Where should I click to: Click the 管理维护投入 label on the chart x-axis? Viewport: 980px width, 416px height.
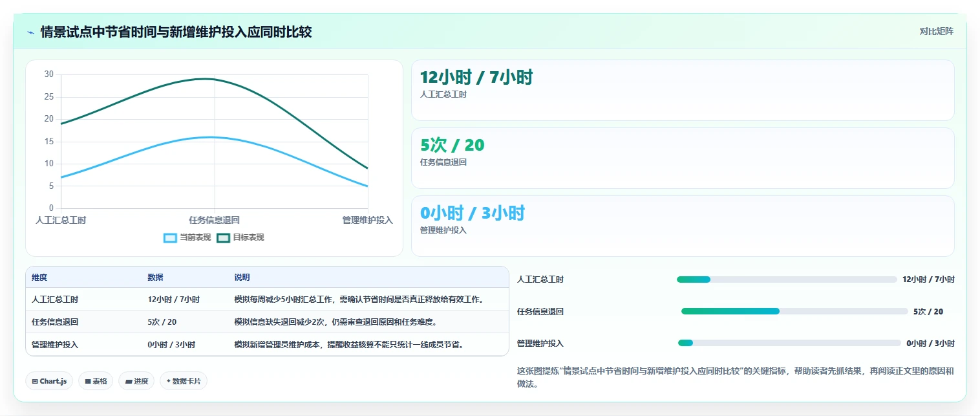tap(367, 220)
